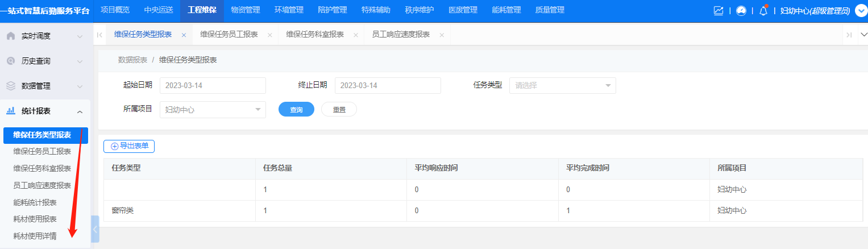Select 能耗统计报表 in the sidebar
This screenshot has height=249, width=868.
pyautogui.click(x=35, y=202)
